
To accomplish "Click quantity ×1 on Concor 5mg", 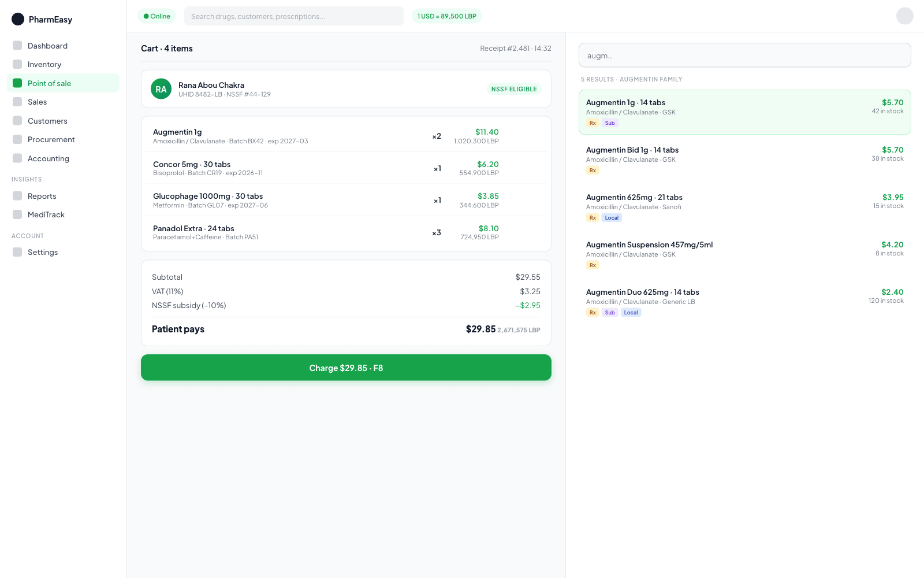I will [437, 169].
